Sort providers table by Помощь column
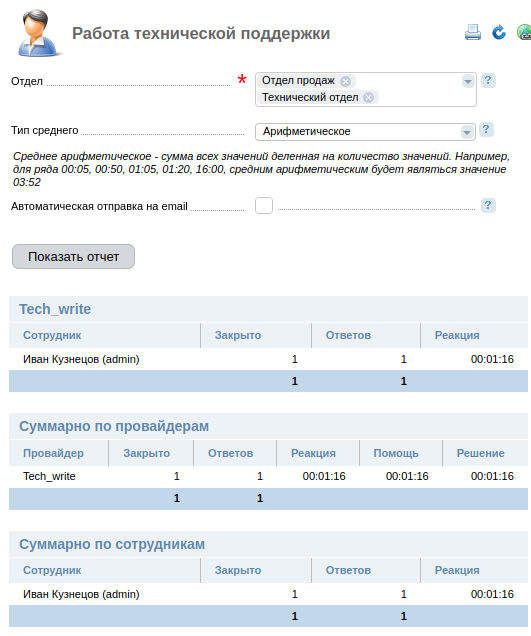This screenshot has height=636, width=531. click(396, 453)
